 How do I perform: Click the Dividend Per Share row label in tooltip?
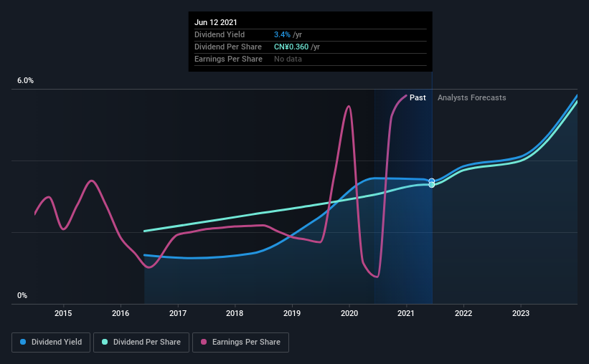[228, 47]
